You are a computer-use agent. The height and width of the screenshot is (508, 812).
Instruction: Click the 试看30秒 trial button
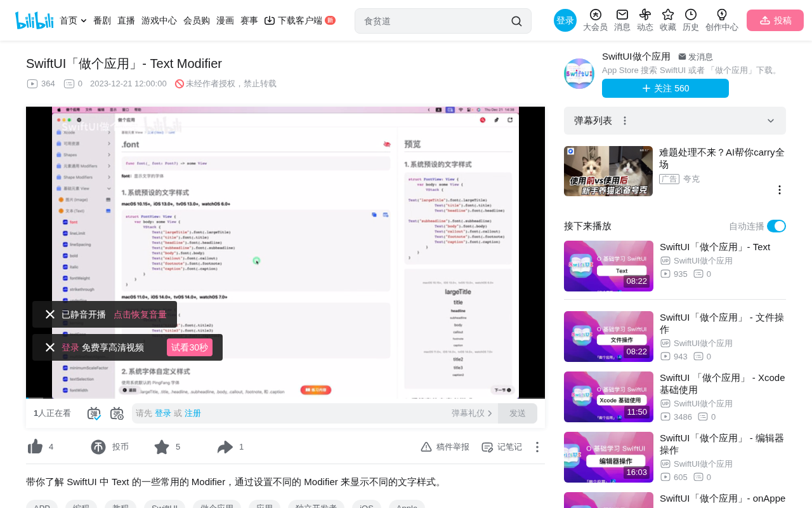(x=190, y=347)
